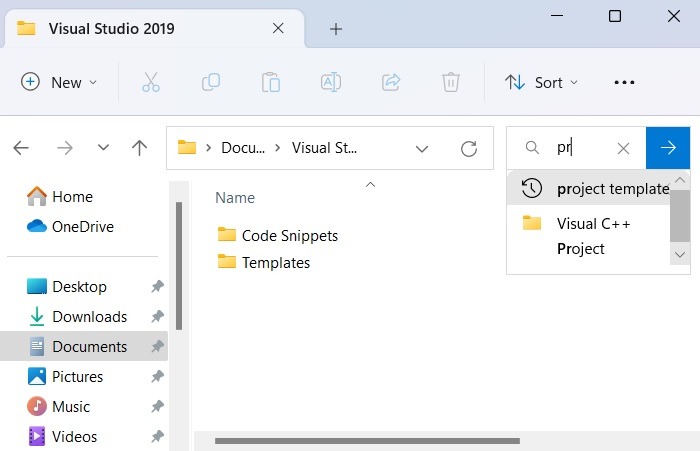The width and height of the screenshot is (700, 451).
Task: Expand recent locations chevron
Action: pos(103,147)
